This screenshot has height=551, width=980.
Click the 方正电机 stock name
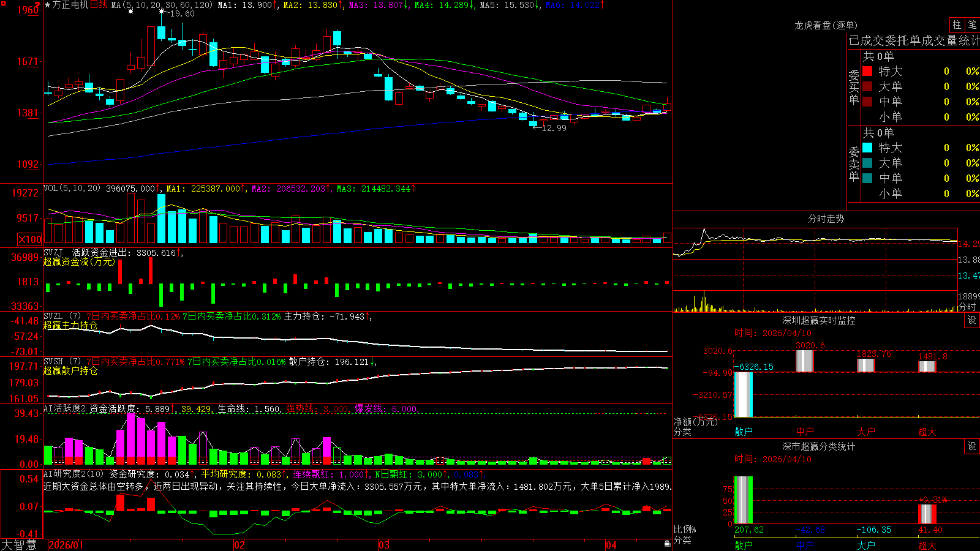click(x=70, y=5)
